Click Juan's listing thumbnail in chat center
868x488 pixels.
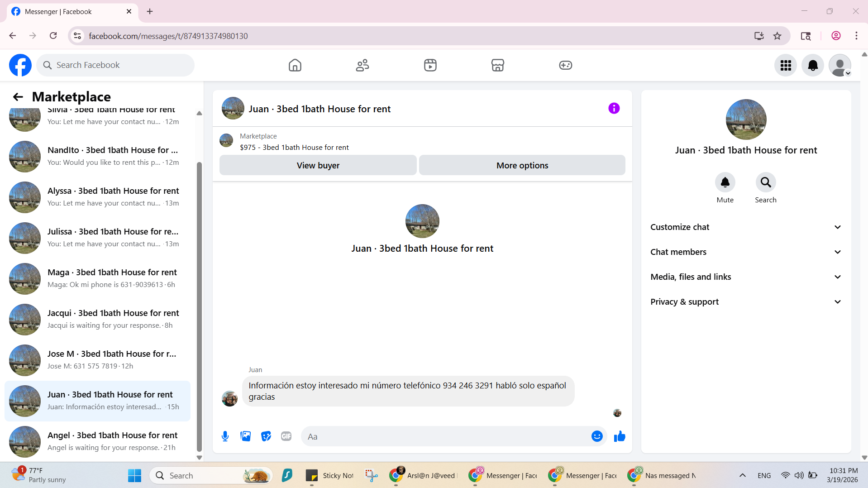(422, 221)
